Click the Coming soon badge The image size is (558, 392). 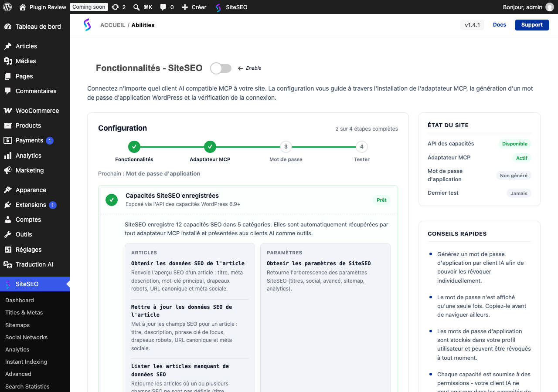click(x=88, y=7)
